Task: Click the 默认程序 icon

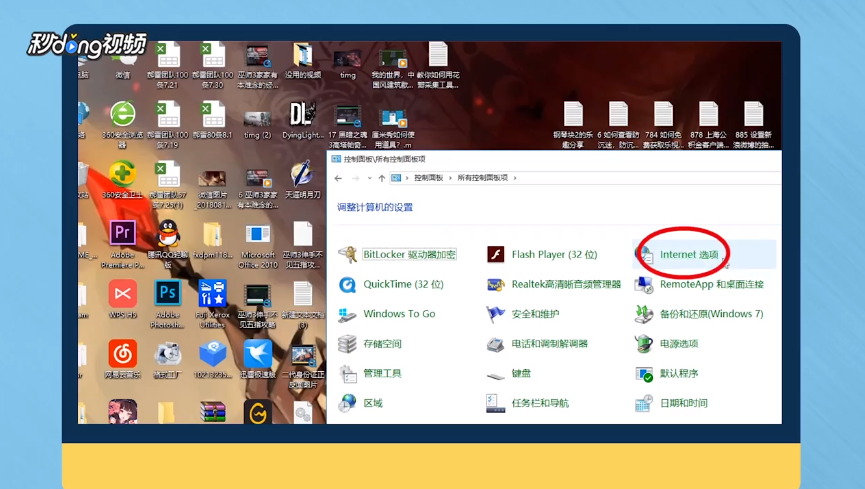Action: (644, 374)
